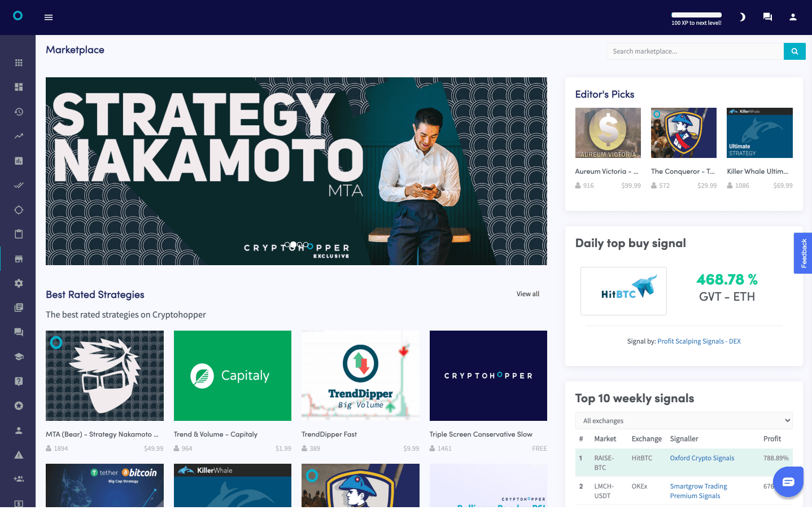Open the trending chart icon in sidebar
The image size is (812, 510).
19,136
